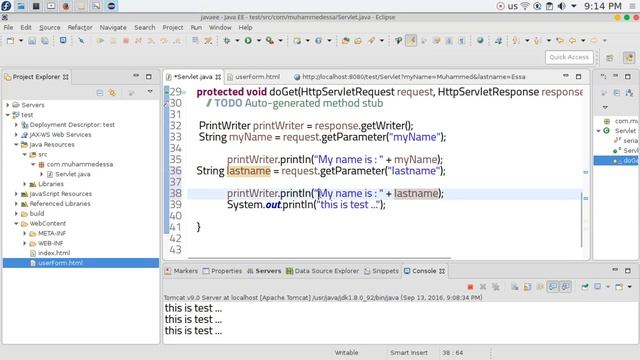This screenshot has height=360, width=640.
Task: Open the Navigate menu
Action: pos(113,27)
